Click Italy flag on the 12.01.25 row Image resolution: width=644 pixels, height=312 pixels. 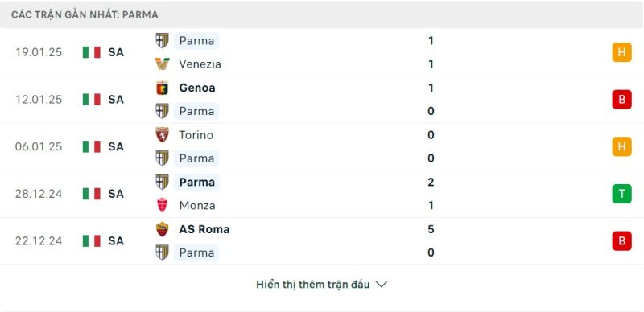pyautogui.click(x=92, y=100)
